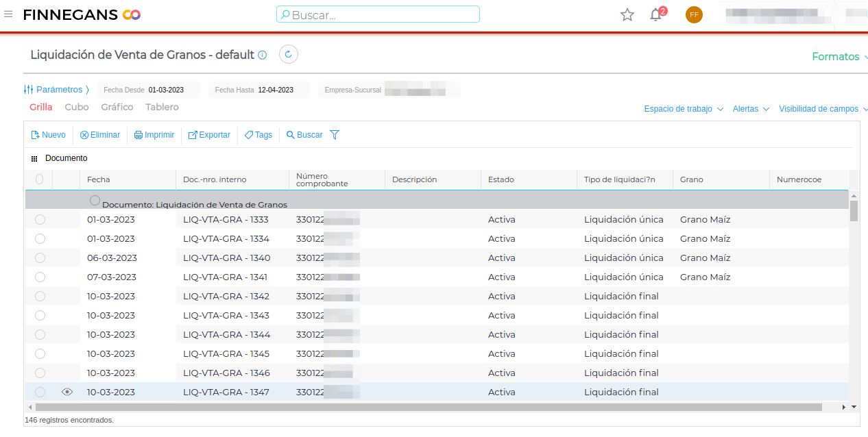
Task: Open the hamburger menu icon
Action: pyautogui.click(x=8, y=14)
